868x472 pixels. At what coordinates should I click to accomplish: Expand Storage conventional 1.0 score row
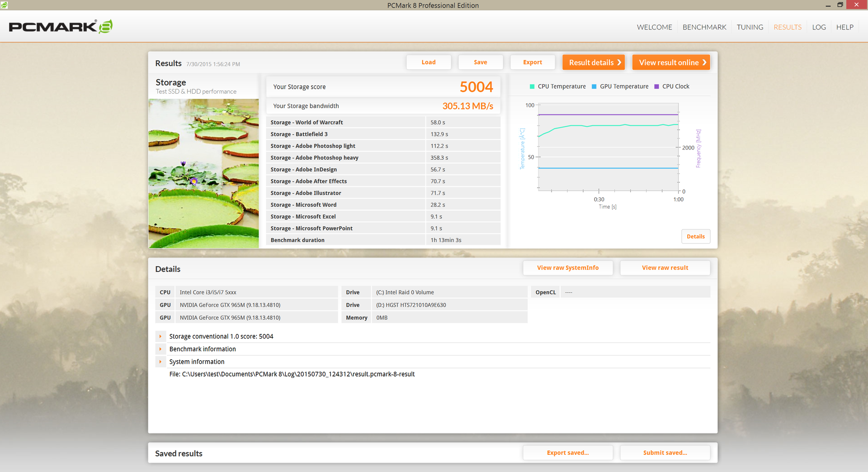160,336
